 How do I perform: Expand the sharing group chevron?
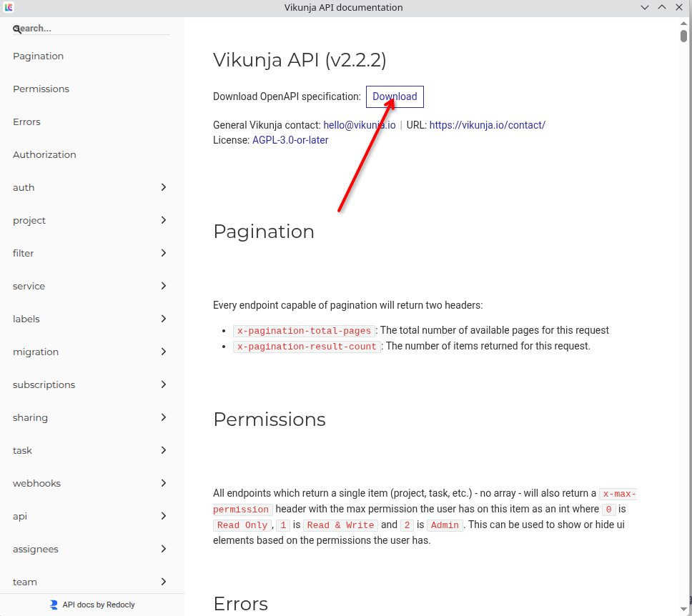click(x=164, y=417)
